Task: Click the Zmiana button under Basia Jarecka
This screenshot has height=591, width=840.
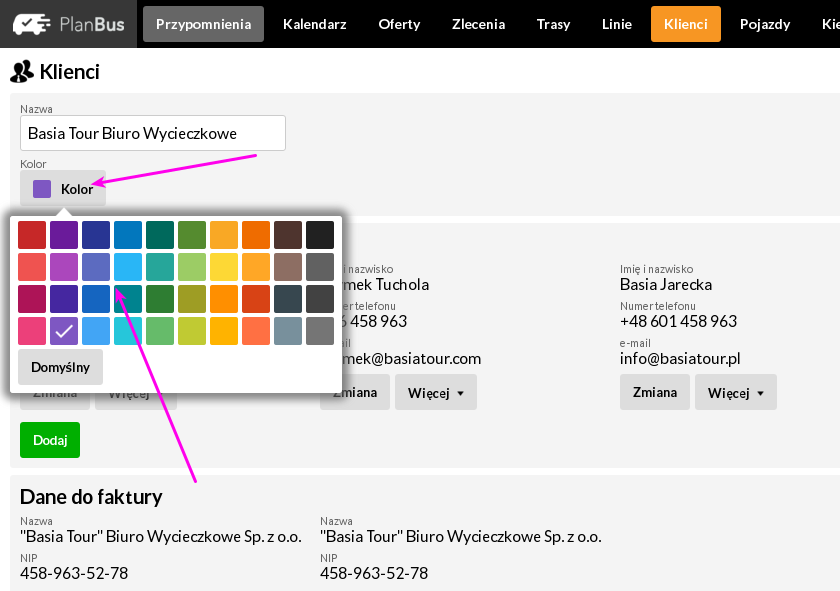Action: coord(655,392)
